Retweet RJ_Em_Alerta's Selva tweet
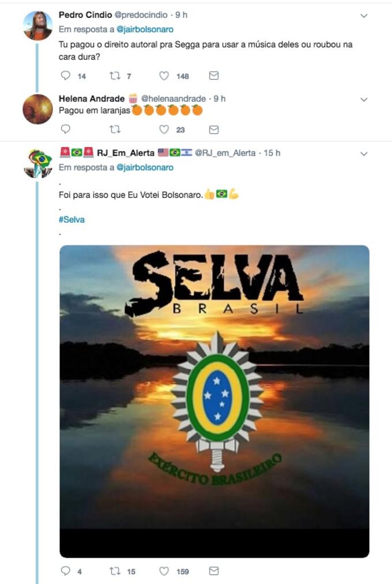 click(x=115, y=571)
